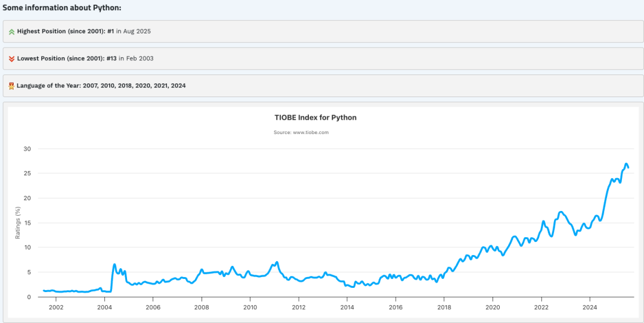Click the 15 value on the y-axis
Viewport: 644px width, 323px height.
click(x=27, y=223)
